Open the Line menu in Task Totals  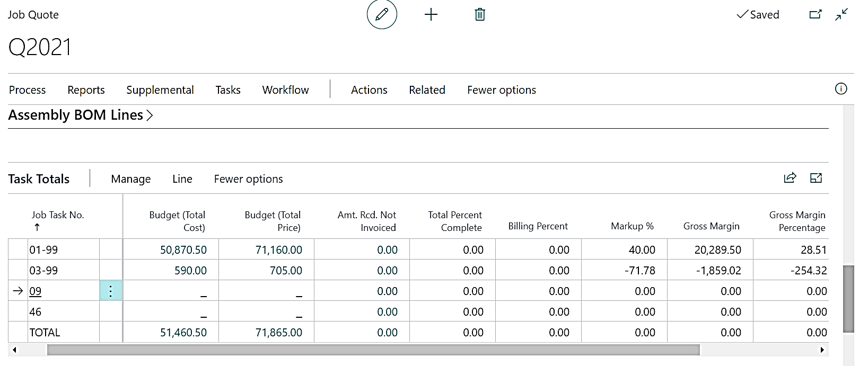tap(182, 179)
